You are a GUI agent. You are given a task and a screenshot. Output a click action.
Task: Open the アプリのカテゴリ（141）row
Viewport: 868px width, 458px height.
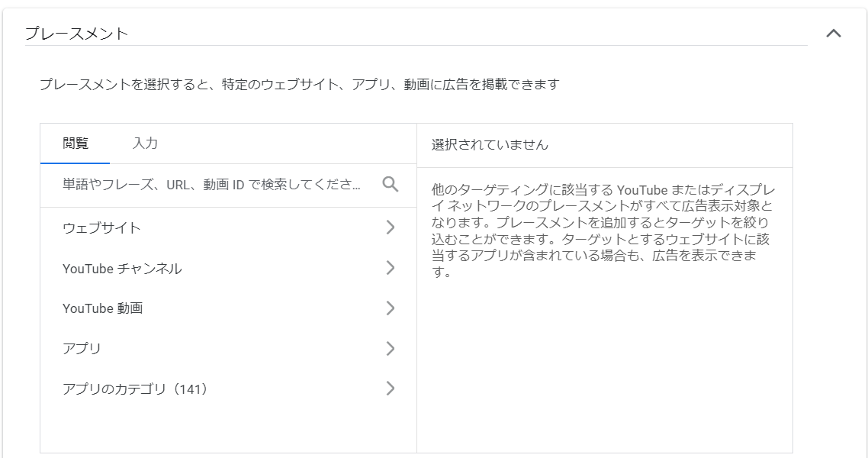(x=229, y=389)
